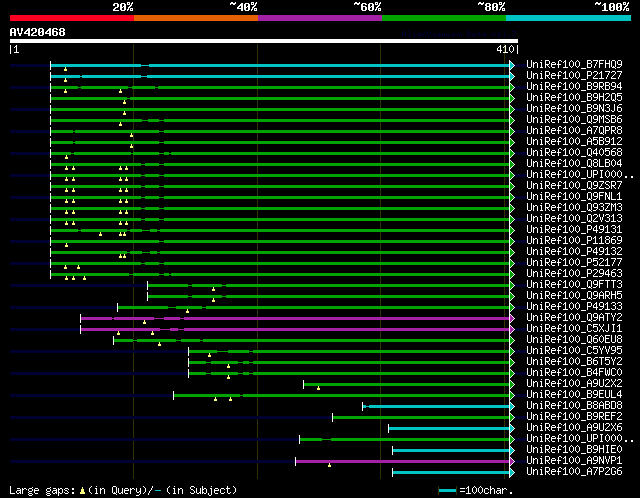Image resolution: width=640 pixels, height=498 pixels.
Task: Click the cyan ~100% identity color segment
Action: pos(569,18)
